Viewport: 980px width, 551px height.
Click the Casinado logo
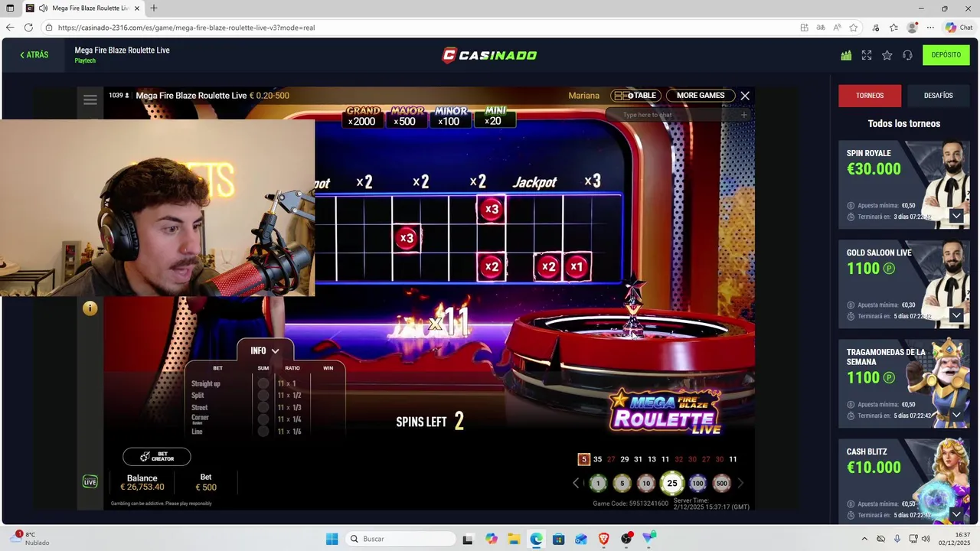(489, 55)
